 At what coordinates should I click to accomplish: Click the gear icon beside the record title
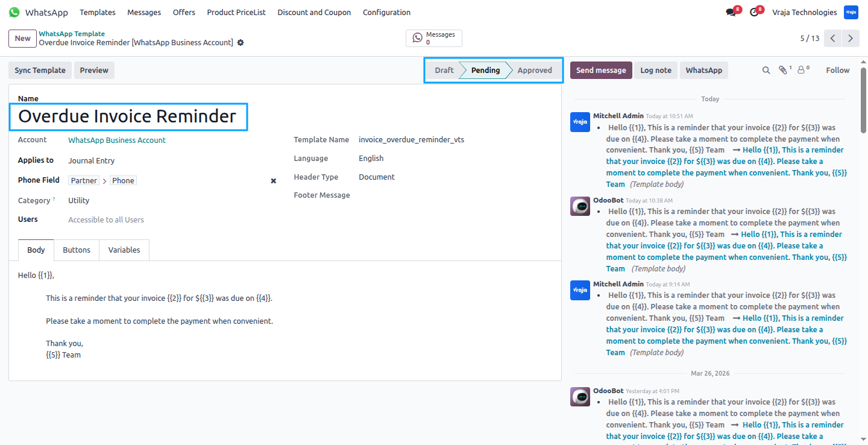pyautogui.click(x=241, y=43)
